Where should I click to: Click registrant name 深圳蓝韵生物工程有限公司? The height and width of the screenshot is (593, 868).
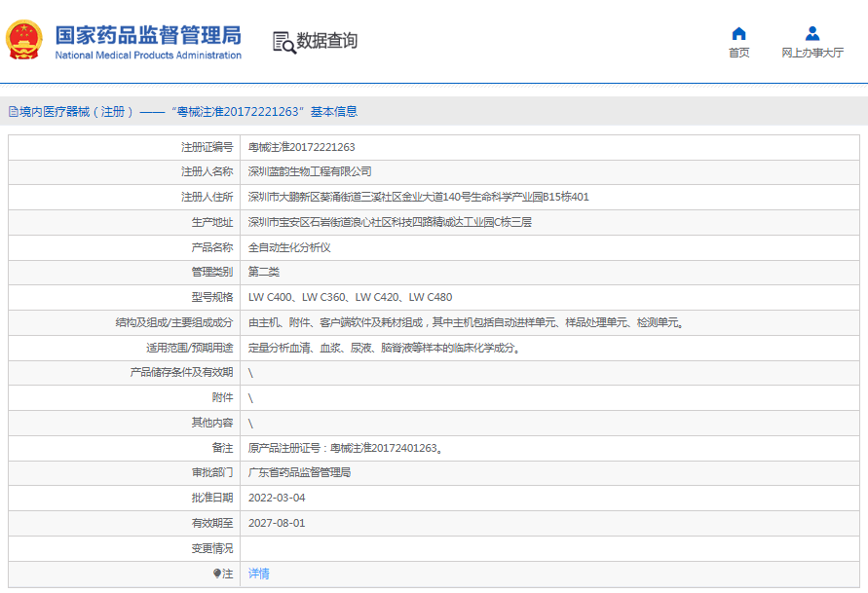click(310, 171)
